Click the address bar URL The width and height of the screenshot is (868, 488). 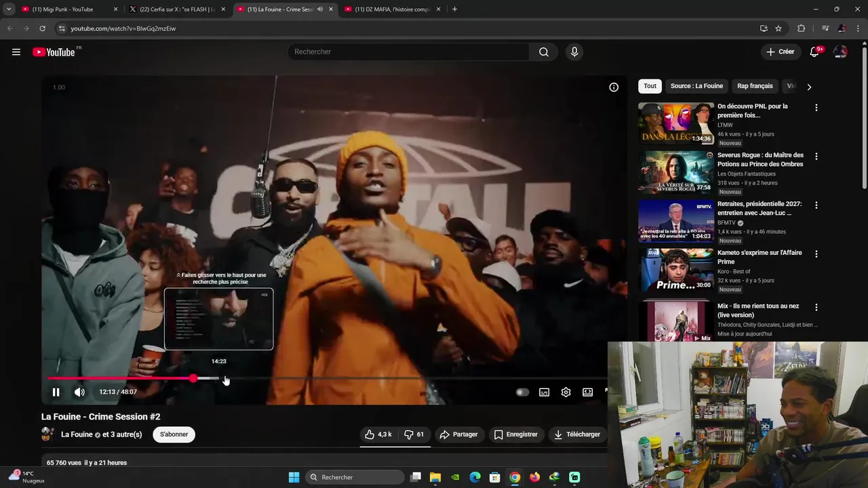[x=123, y=28]
